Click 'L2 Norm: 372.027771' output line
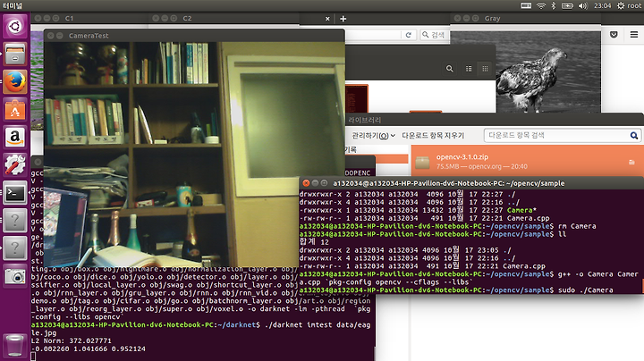The image size is (644, 361). pyautogui.click(x=71, y=341)
